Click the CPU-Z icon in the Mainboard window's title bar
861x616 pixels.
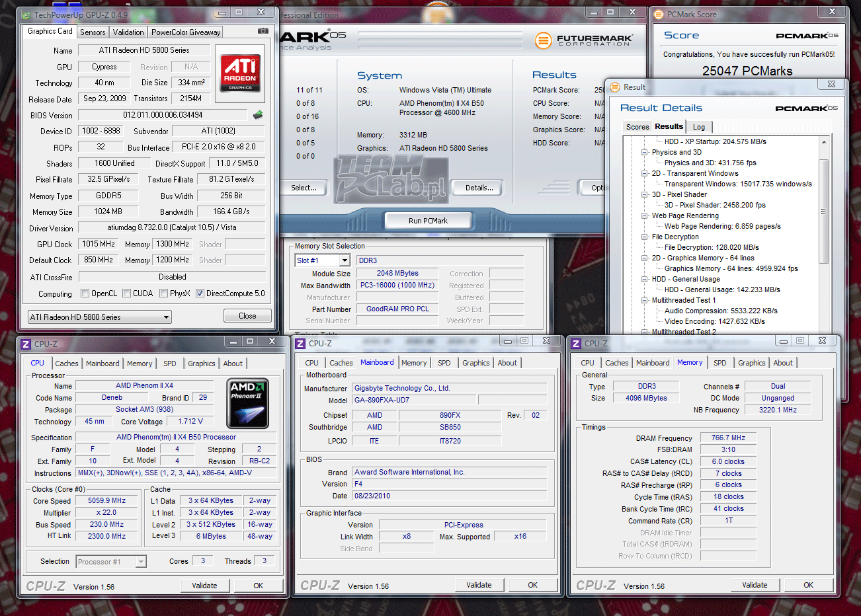point(300,343)
